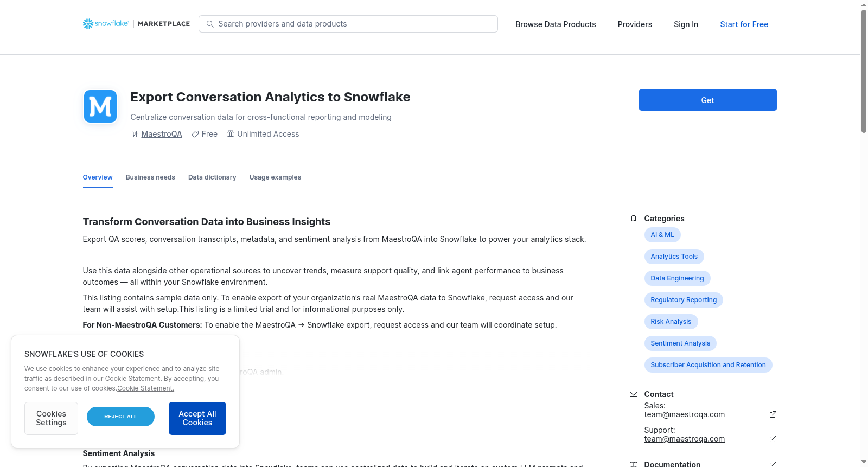The width and height of the screenshot is (868, 467).
Task: Click the MaestroQA provider link
Action: point(162,134)
